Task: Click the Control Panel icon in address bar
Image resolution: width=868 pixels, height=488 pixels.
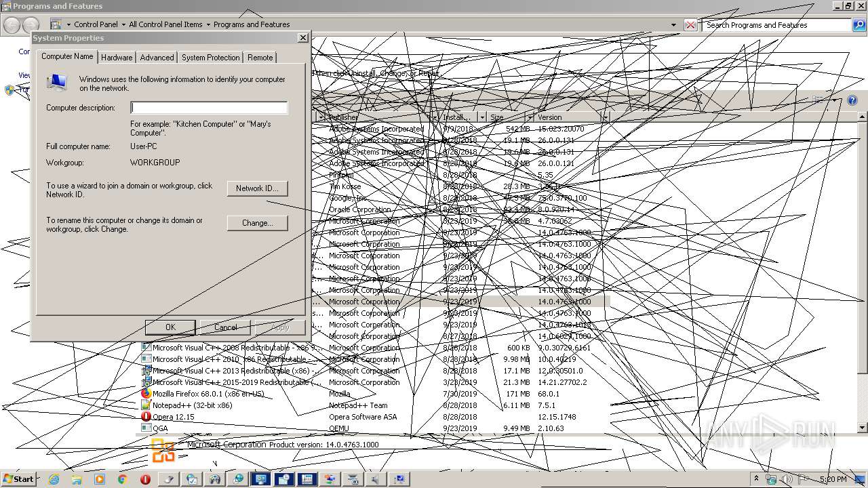Action: click(x=57, y=24)
